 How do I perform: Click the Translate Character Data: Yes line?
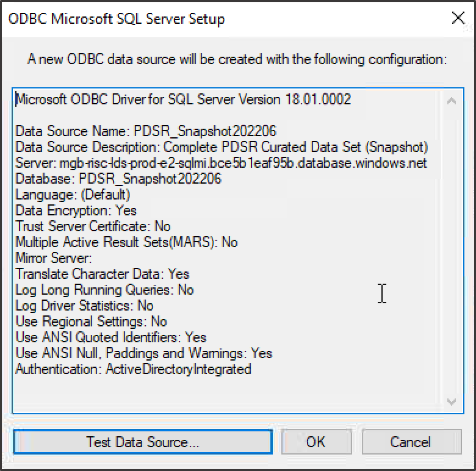click(x=103, y=274)
